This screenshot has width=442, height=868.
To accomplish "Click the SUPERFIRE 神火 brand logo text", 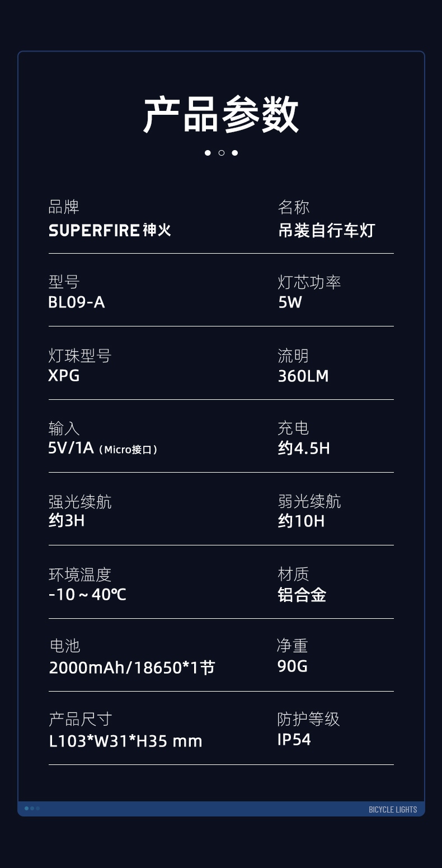I will click(x=110, y=230).
